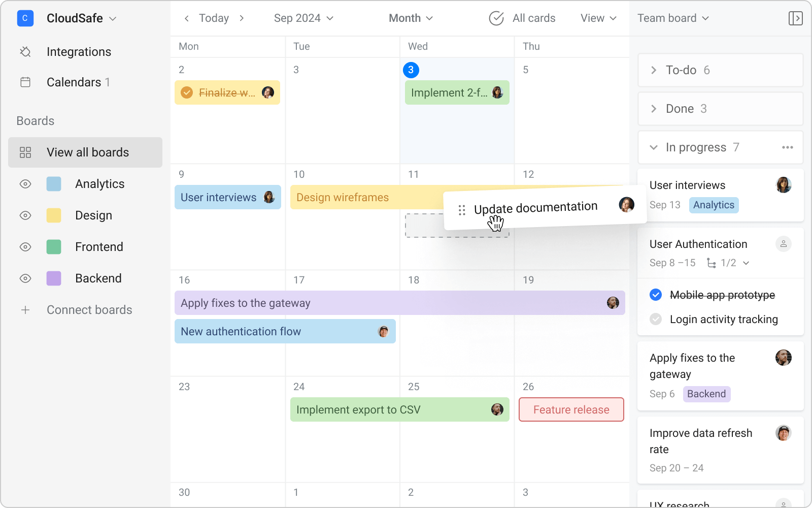Mark Login activity tracking subtask as complete
This screenshot has width=812, height=508.
pyautogui.click(x=655, y=319)
